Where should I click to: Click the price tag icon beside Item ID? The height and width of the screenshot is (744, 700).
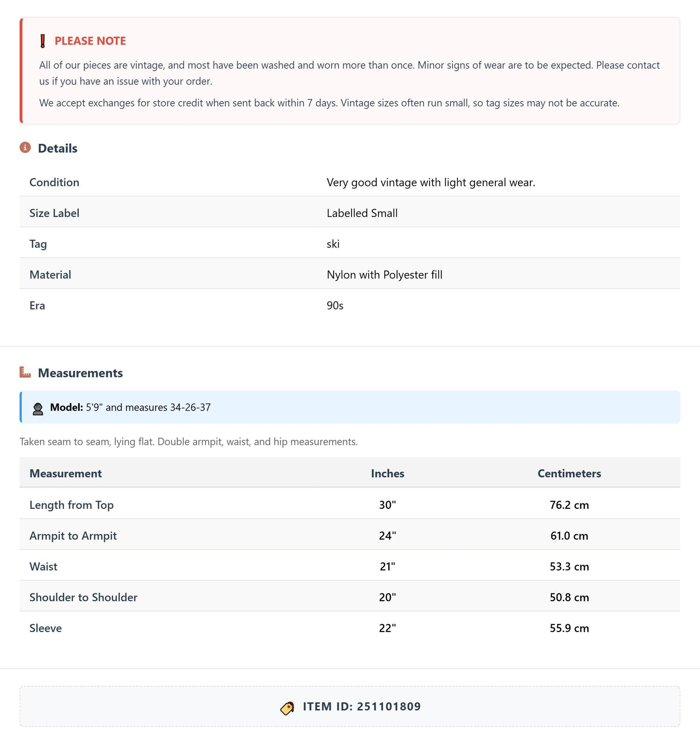[x=287, y=708]
